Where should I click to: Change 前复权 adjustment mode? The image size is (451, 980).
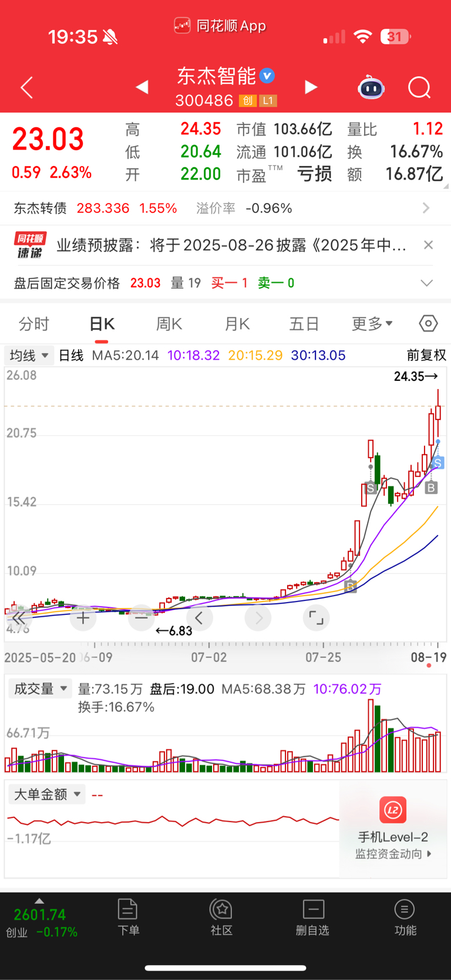(x=426, y=355)
